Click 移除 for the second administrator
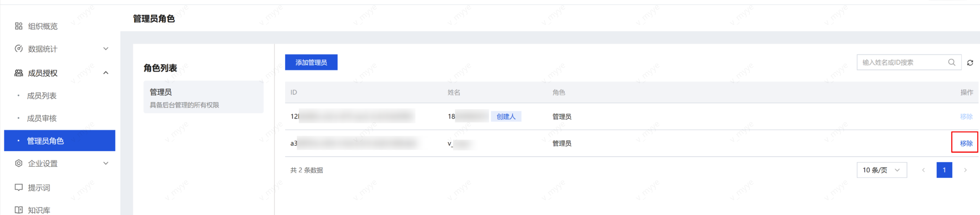The height and width of the screenshot is (215, 980). click(x=966, y=143)
